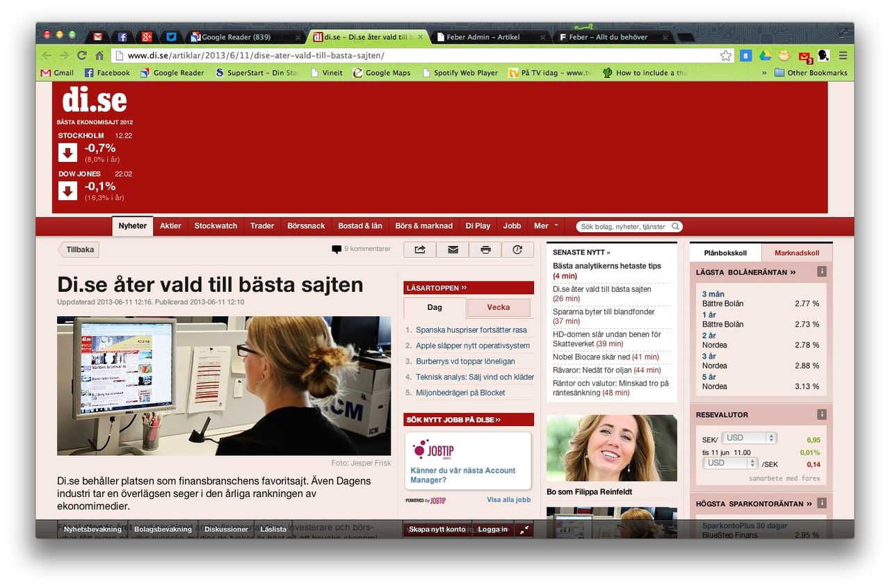
Task: Click the Resevalutor info icon
Action: pyautogui.click(x=820, y=414)
